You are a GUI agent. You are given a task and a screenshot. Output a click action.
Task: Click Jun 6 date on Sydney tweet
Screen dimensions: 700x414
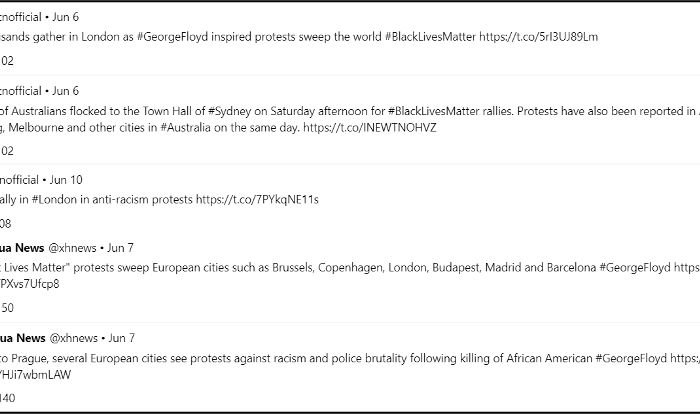[66, 91]
